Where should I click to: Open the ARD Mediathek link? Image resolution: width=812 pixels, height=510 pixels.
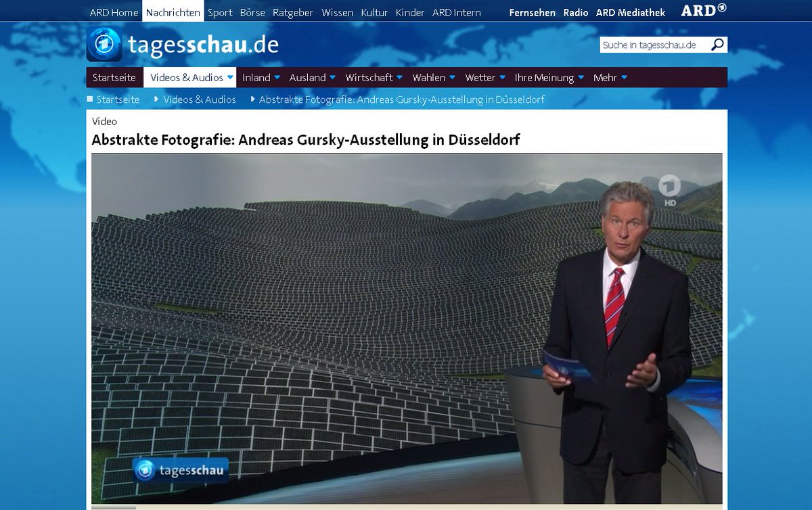pyautogui.click(x=631, y=11)
